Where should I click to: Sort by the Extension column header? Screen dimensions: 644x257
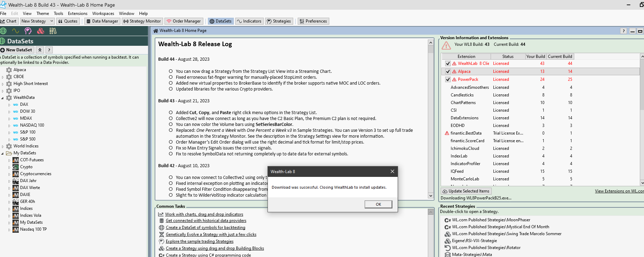466,57
